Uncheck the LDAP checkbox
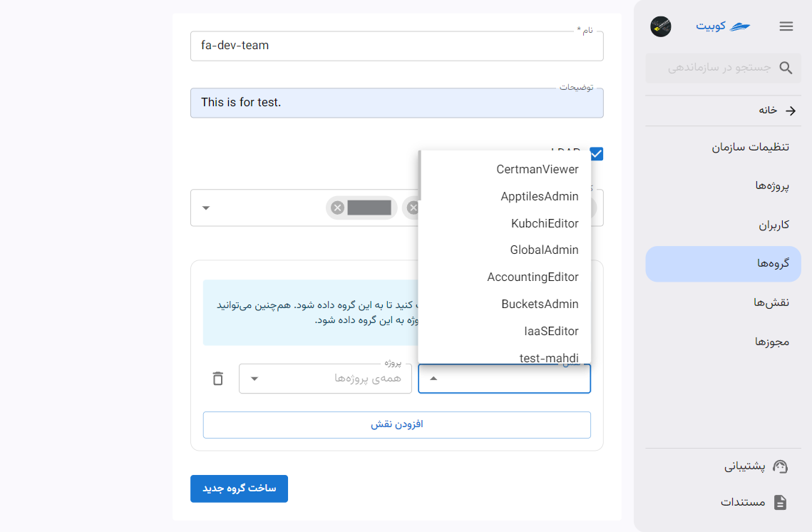This screenshot has width=812, height=532. coord(596,154)
